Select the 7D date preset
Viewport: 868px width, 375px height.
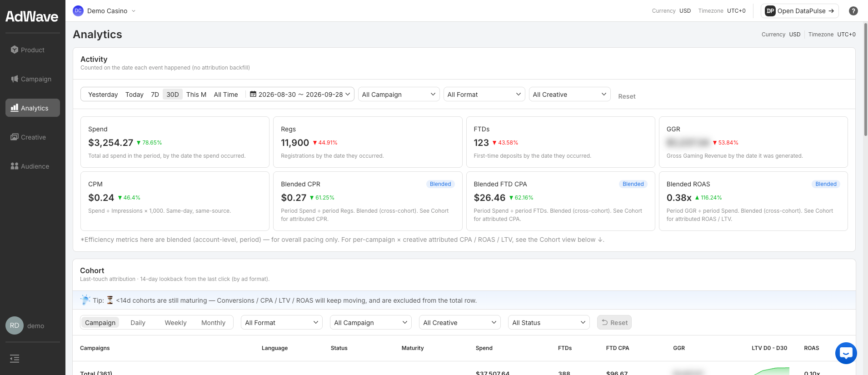pos(155,95)
